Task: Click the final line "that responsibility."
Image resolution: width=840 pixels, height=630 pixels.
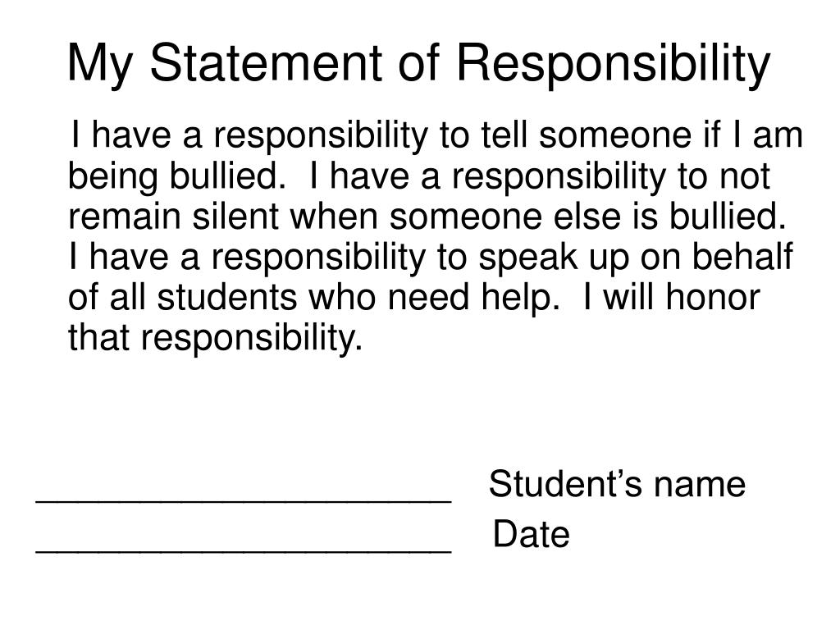Action: 216,339
